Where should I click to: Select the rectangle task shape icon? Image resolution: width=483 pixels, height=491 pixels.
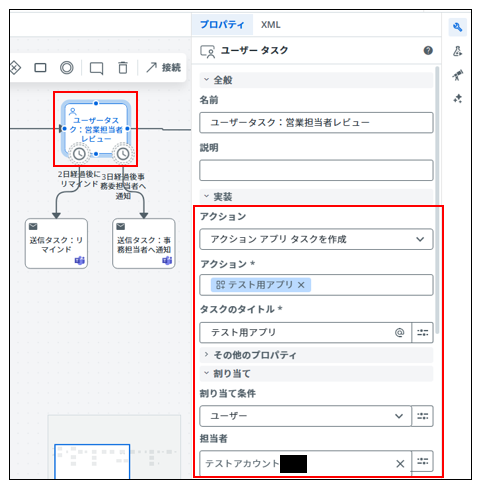40,68
